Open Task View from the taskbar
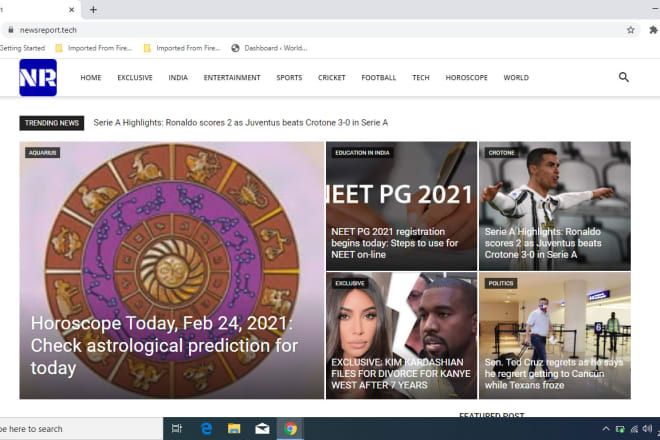The height and width of the screenshot is (440, 660). coord(177,429)
